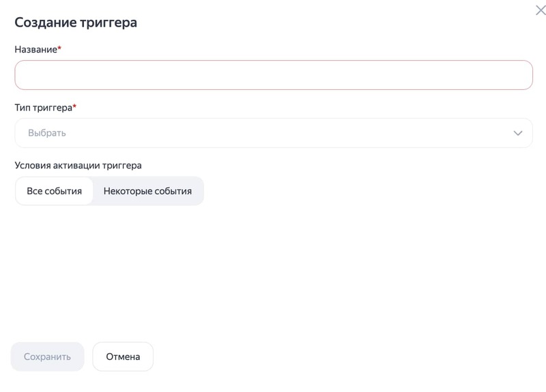
Task: Close the trigger creation dialog
Action: click(540, 10)
